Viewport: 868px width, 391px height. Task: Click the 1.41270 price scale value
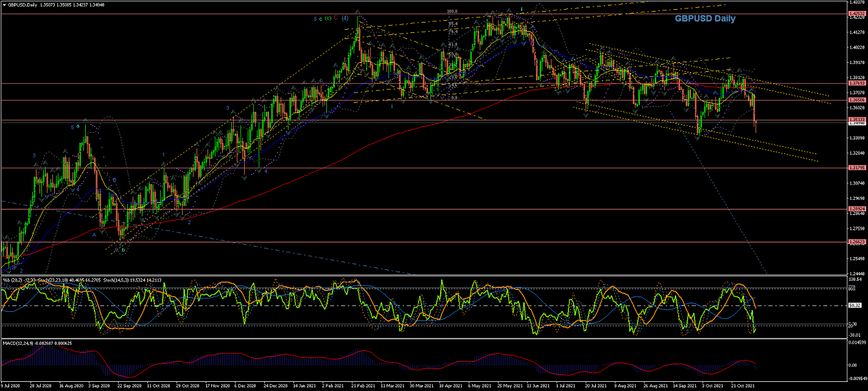point(857,32)
